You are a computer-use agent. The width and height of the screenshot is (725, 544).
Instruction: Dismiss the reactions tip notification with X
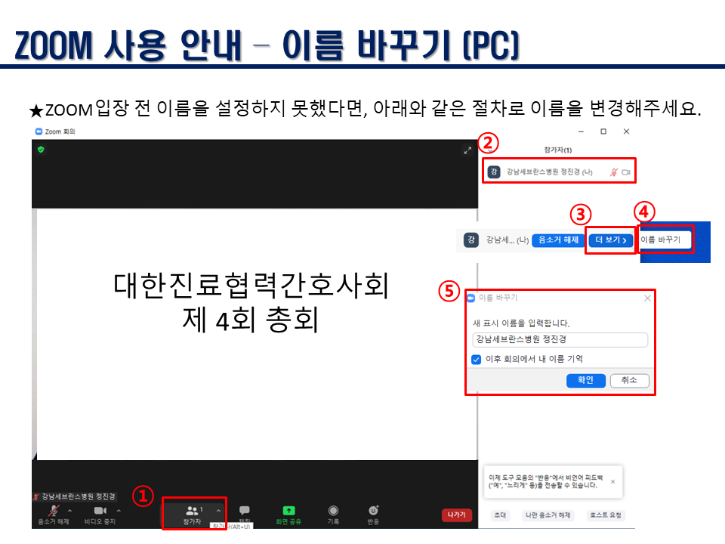613,482
